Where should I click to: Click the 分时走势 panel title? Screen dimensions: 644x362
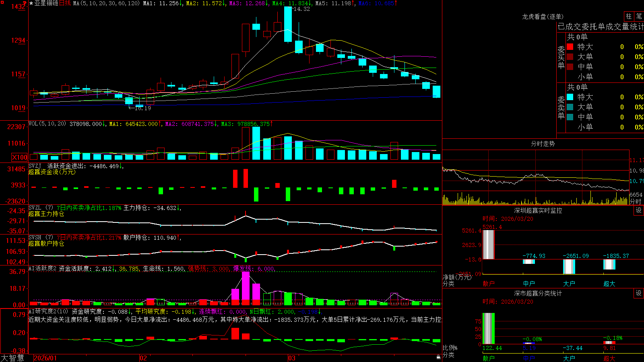click(x=543, y=144)
